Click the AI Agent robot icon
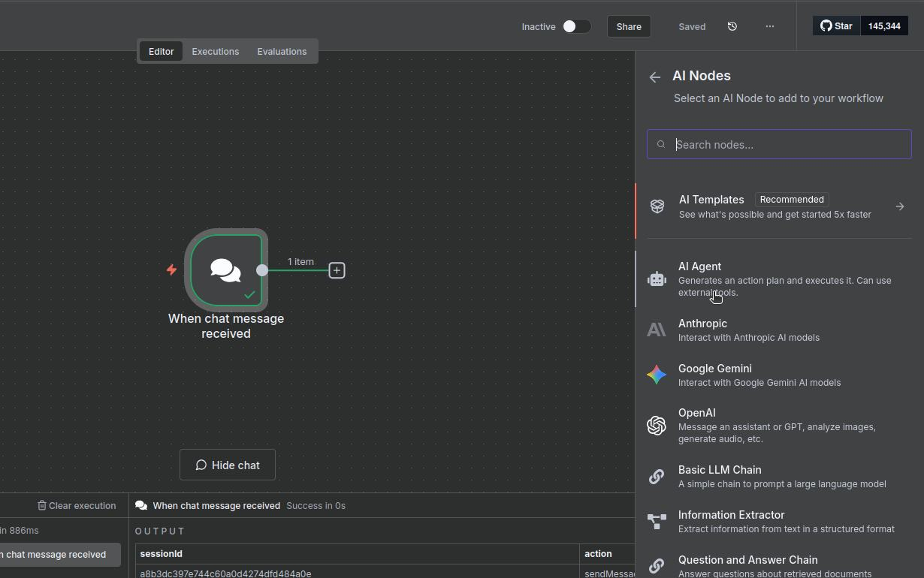 (657, 279)
